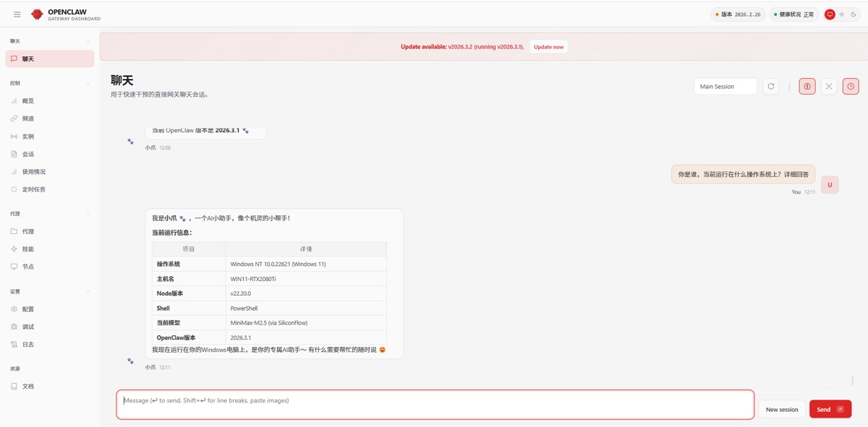
Task: Click the 版本 2026.2.26 badge
Action: (x=738, y=14)
